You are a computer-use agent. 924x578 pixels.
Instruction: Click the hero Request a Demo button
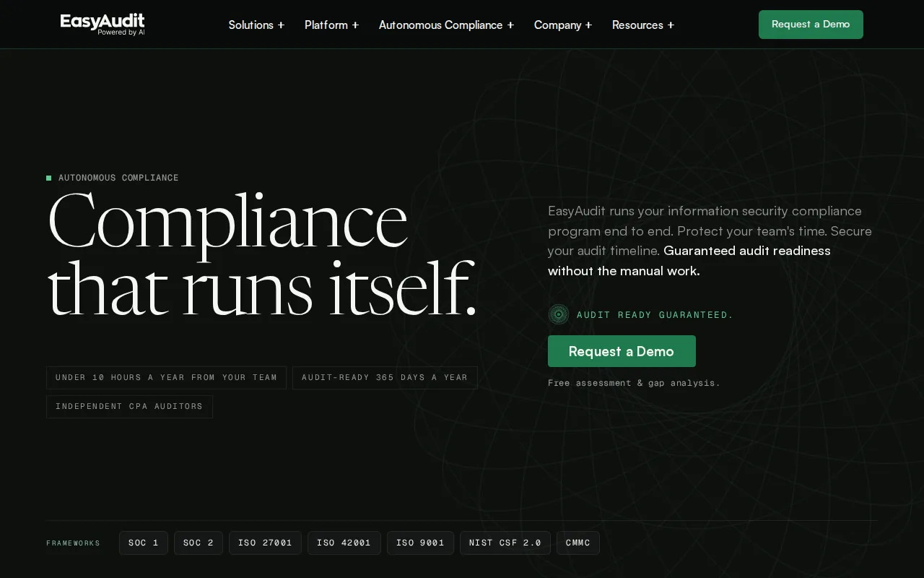click(622, 351)
